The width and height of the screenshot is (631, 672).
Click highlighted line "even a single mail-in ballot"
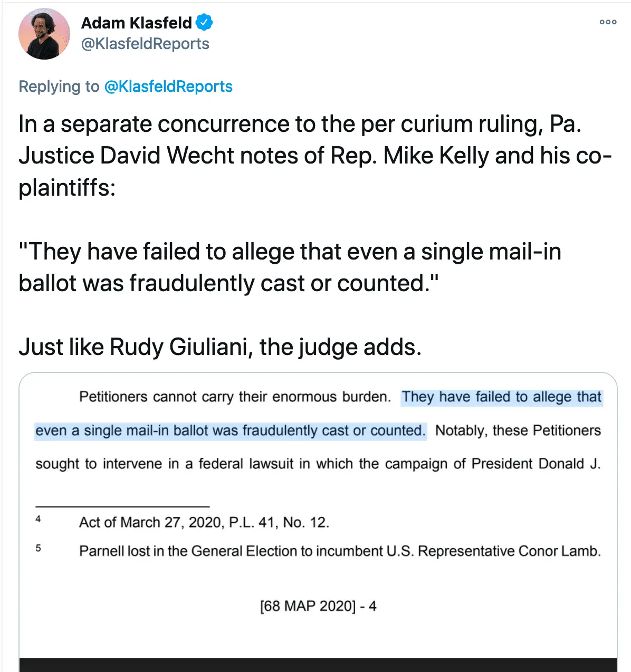(230, 430)
